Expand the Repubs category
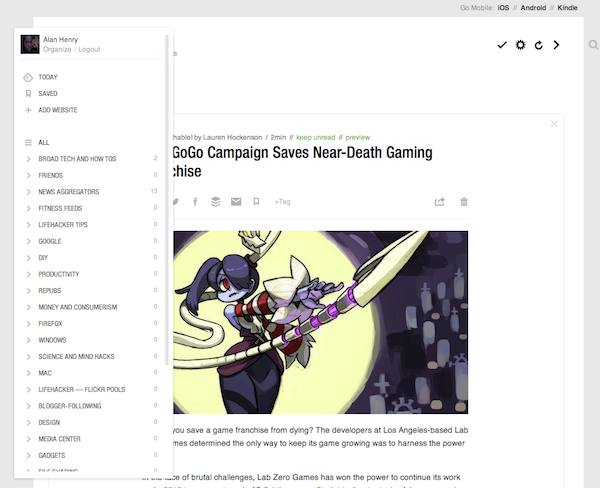Screen dimensions: 600x488 (x=28, y=291)
